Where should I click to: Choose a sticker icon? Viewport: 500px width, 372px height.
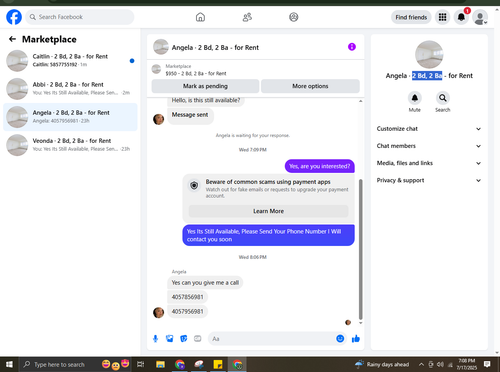[x=184, y=339]
